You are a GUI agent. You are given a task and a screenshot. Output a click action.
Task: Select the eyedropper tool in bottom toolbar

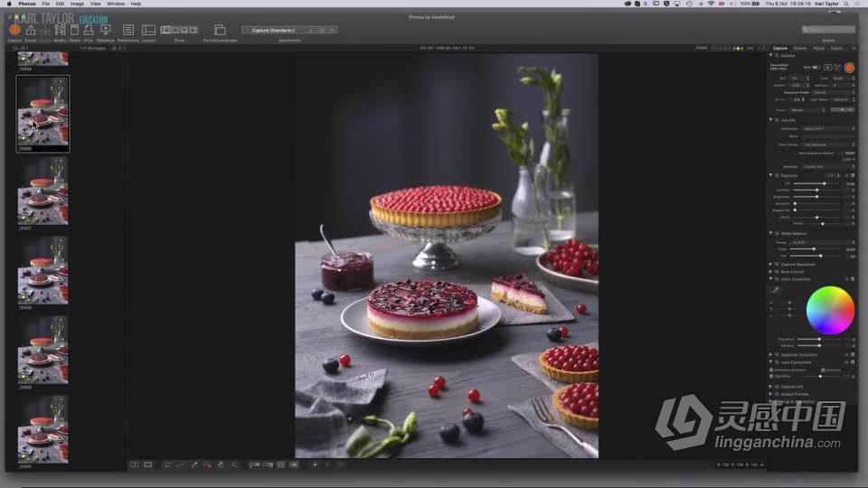click(x=194, y=465)
